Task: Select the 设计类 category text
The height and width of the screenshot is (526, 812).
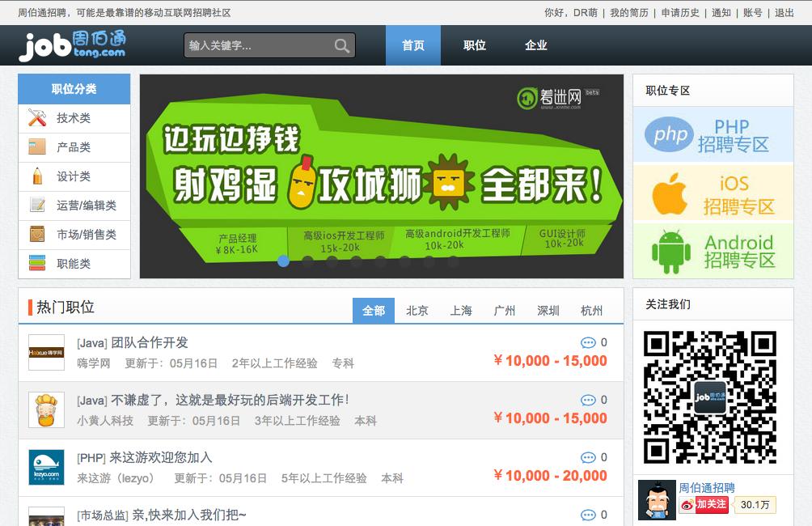Action: (74, 176)
